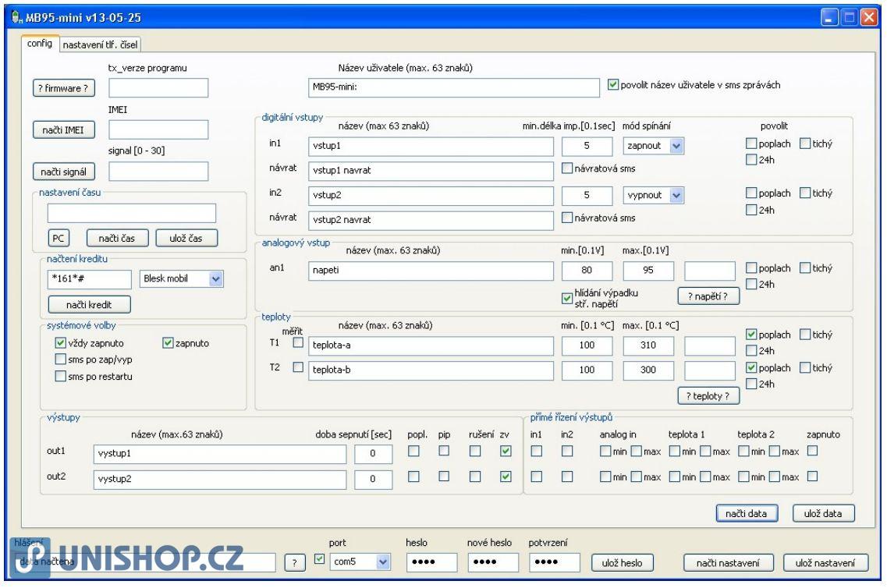
Task: Click the ? firmware ? button
Action: pos(63,88)
